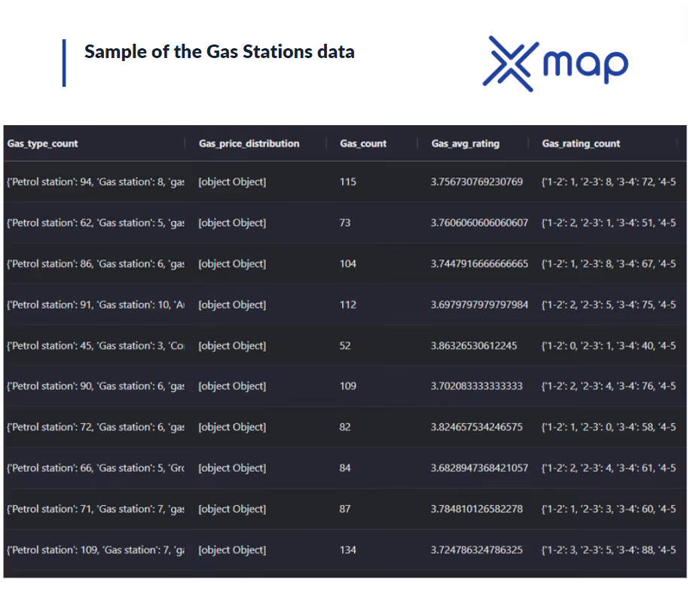This screenshot has height=616, width=688.
Task: Click cell with 'Petrol station': 90
Action: [96, 386]
